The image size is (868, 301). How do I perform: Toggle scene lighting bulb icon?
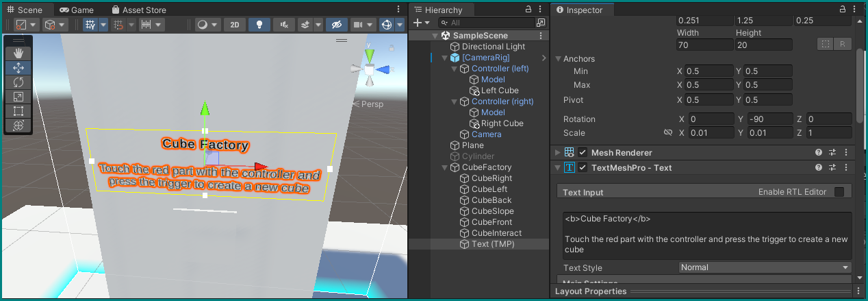259,25
